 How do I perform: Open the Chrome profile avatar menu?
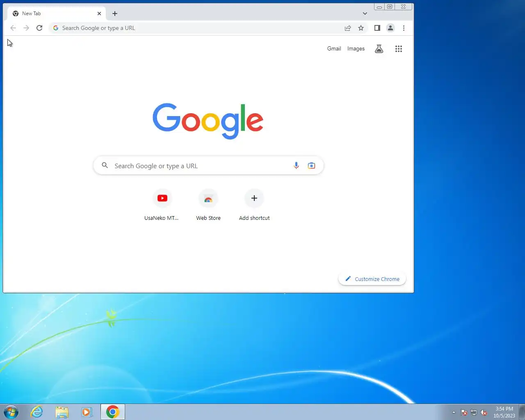pos(390,28)
